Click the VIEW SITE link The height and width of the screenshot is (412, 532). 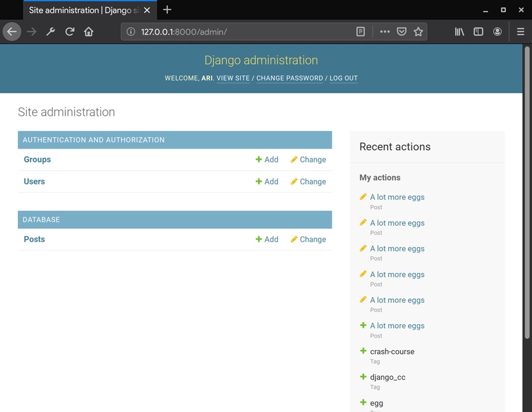[x=233, y=78]
